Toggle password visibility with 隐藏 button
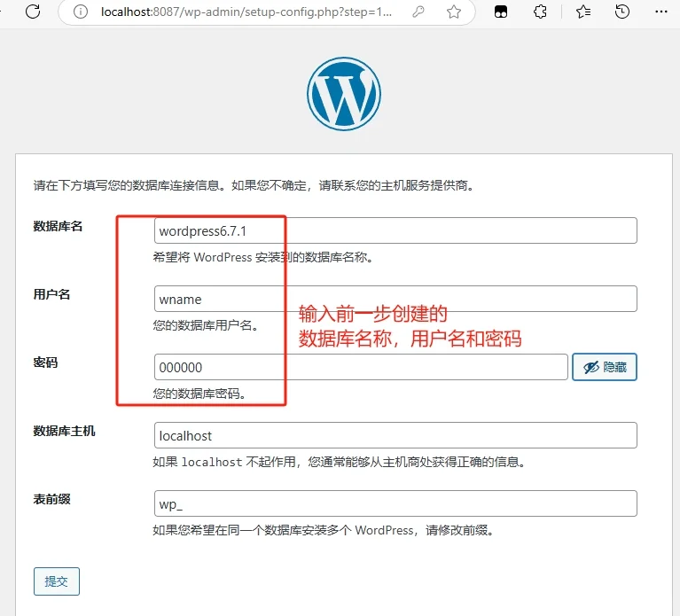This screenshot has height=616, width=680. pos(605,367)
